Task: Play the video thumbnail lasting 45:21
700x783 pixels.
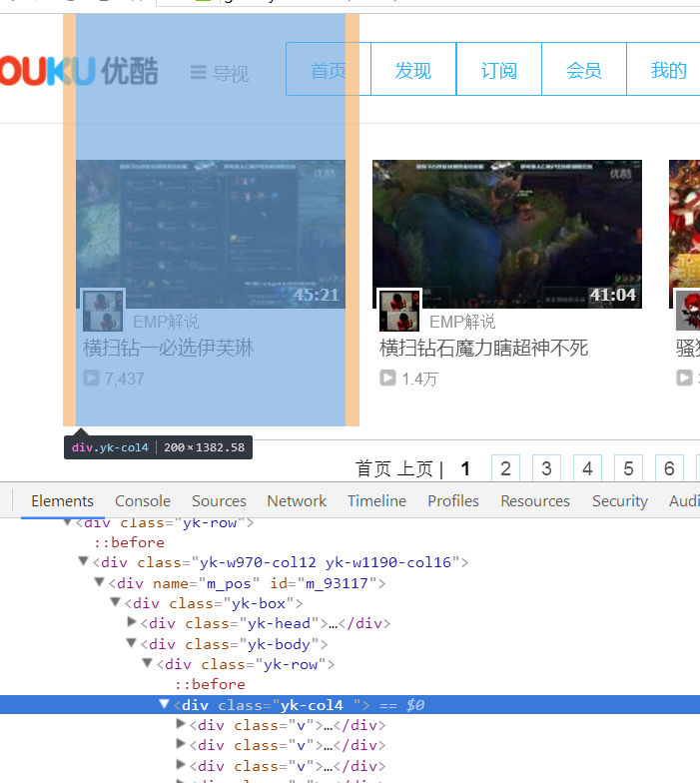Action: point(211,234)
